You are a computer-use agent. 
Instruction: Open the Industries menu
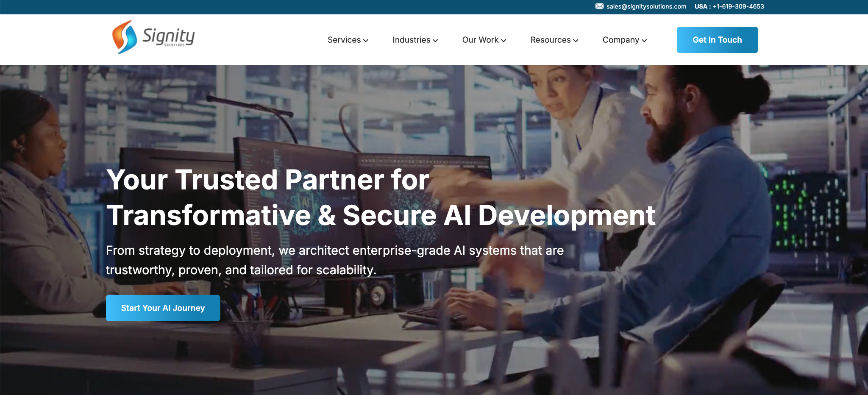412,40
